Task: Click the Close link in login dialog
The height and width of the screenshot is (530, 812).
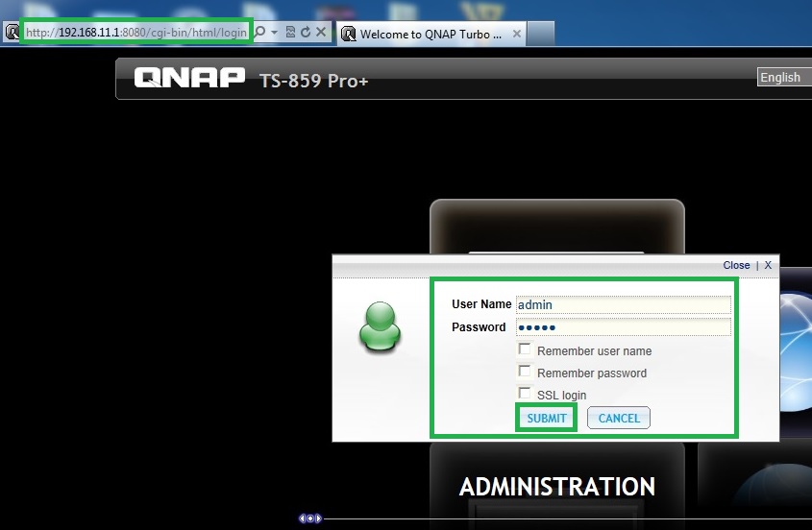Action: coord(736,265)
